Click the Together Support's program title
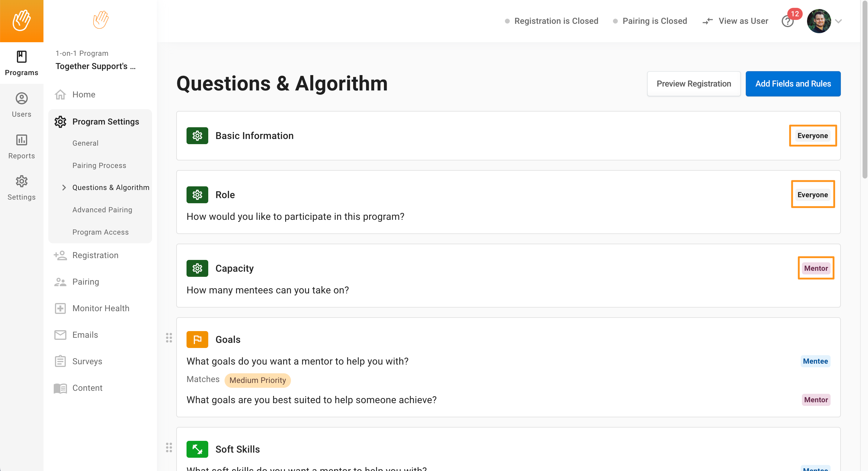Screen dimensions: 868x471 coord(95,66)
